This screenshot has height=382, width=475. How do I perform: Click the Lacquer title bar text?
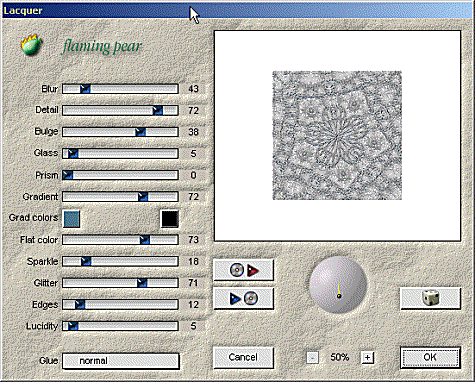(23, 11)
